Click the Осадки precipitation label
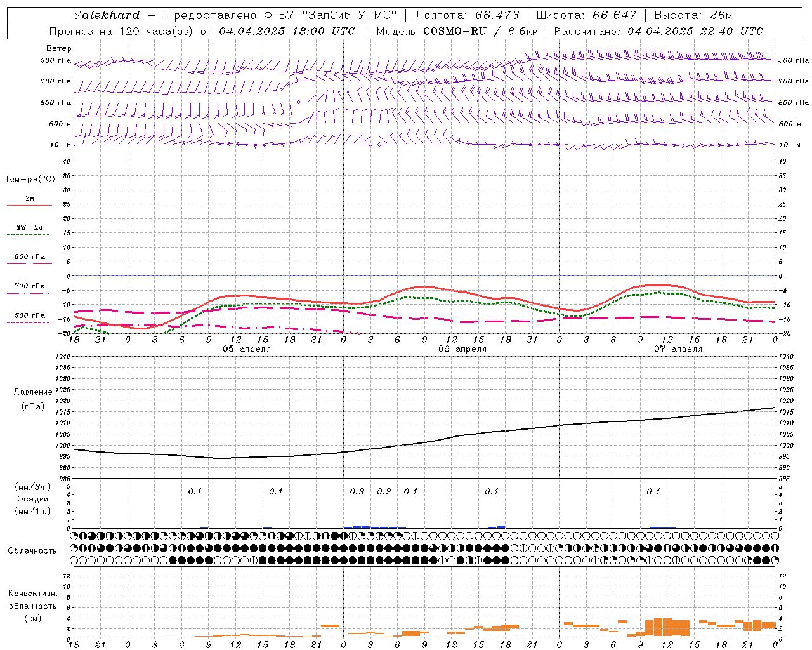Screen dimensions: 812x650 click(33, 499)
